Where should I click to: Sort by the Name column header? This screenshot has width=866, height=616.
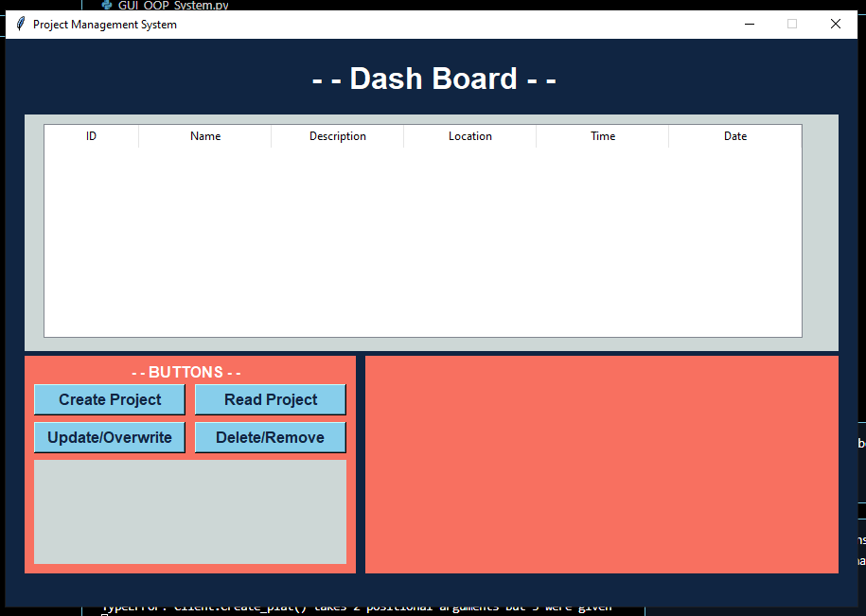coord(205,136)
